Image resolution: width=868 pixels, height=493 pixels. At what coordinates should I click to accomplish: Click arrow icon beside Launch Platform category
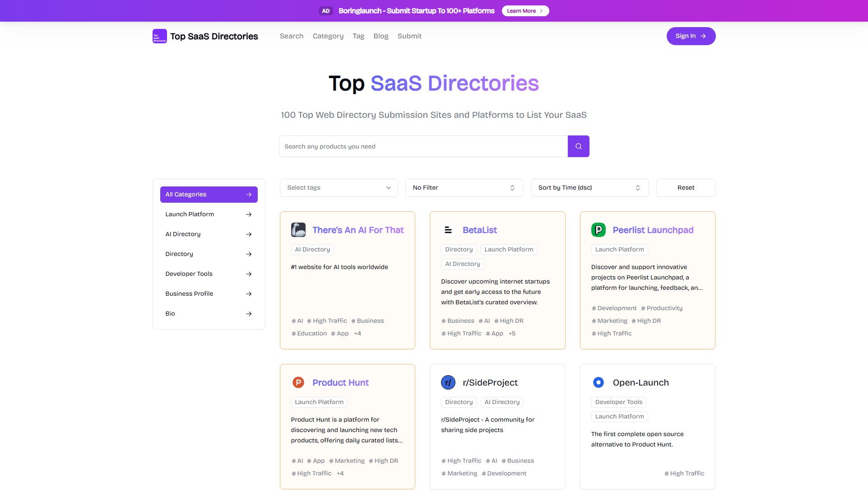(x=249, y=214)
